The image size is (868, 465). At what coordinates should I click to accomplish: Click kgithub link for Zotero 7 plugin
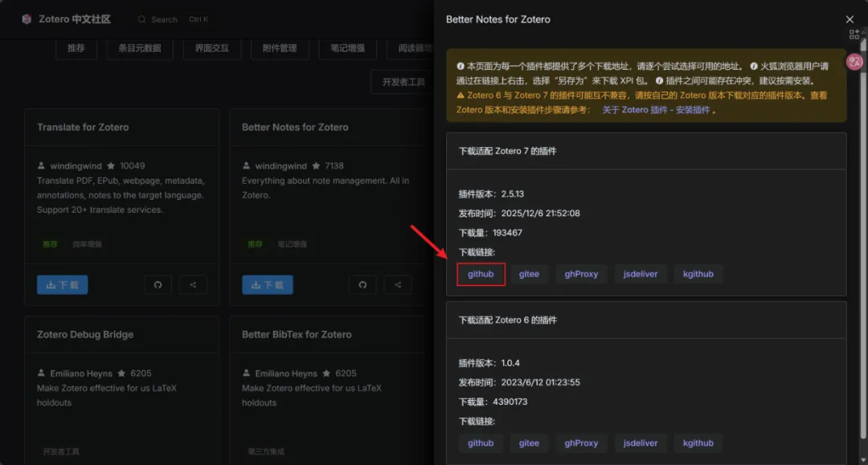(x=698, y=274)
